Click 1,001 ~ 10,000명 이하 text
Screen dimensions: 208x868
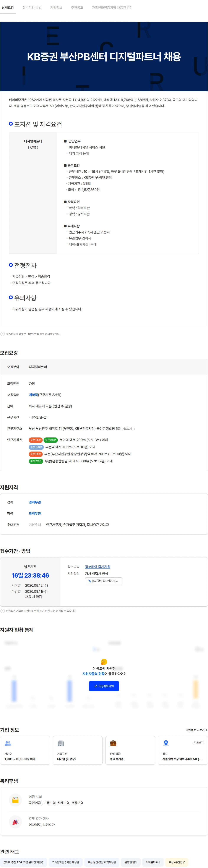tap(20, 759)
